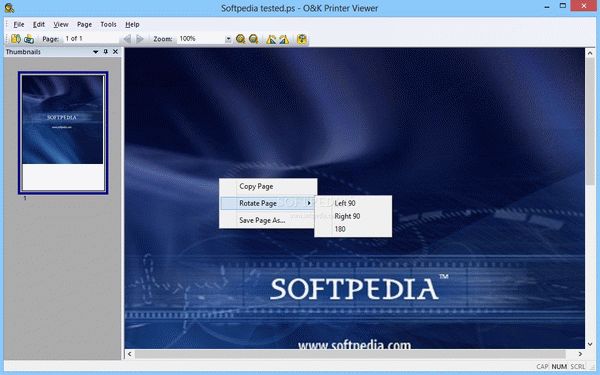Open the View menu
The height and width of the screenshot is (375, 600).
click(60, 24)
